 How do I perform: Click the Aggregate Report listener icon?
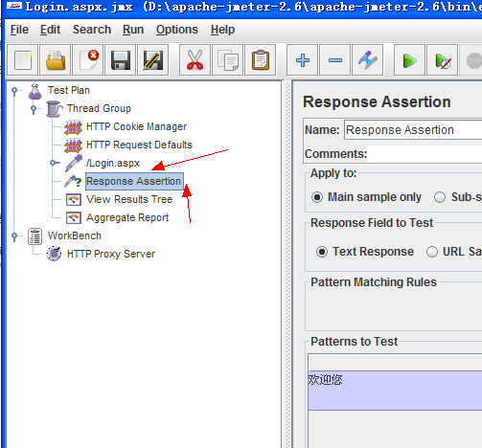tap(74, 218)
